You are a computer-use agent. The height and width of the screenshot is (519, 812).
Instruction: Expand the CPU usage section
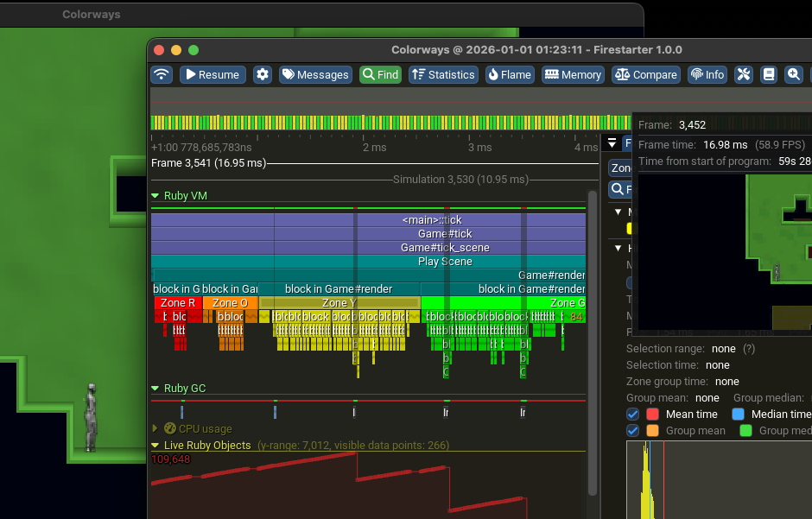(x=155, y=428)
